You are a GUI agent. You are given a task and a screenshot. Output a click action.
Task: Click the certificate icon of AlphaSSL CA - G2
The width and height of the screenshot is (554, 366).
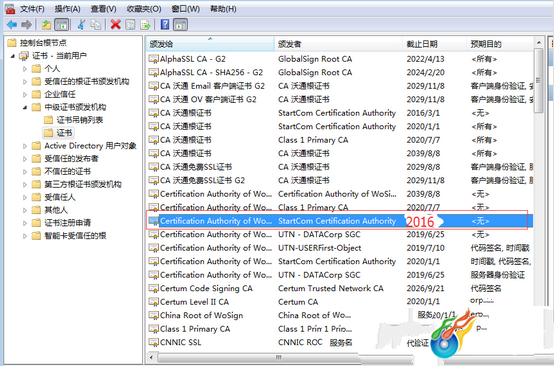[153, 59]
